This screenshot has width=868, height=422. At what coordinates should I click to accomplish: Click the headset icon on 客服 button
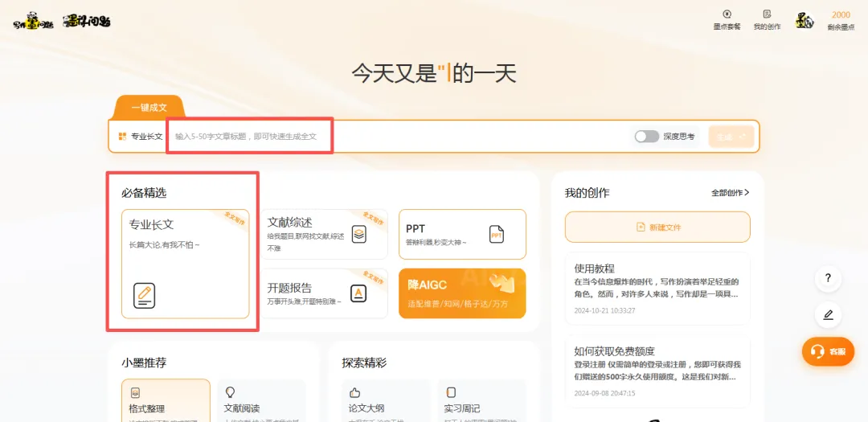pyautogui.click(x=817, y=352)
